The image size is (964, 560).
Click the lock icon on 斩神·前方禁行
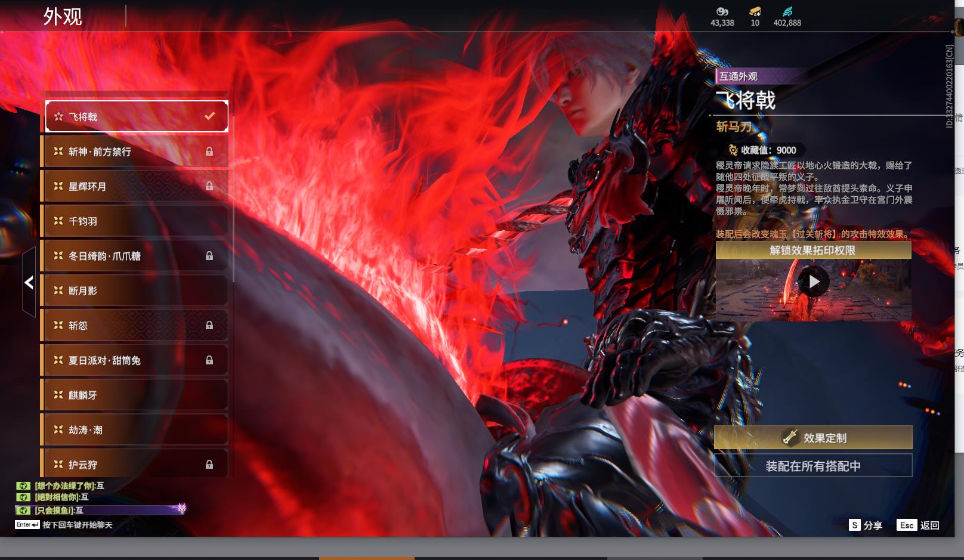tap(209, 151)
